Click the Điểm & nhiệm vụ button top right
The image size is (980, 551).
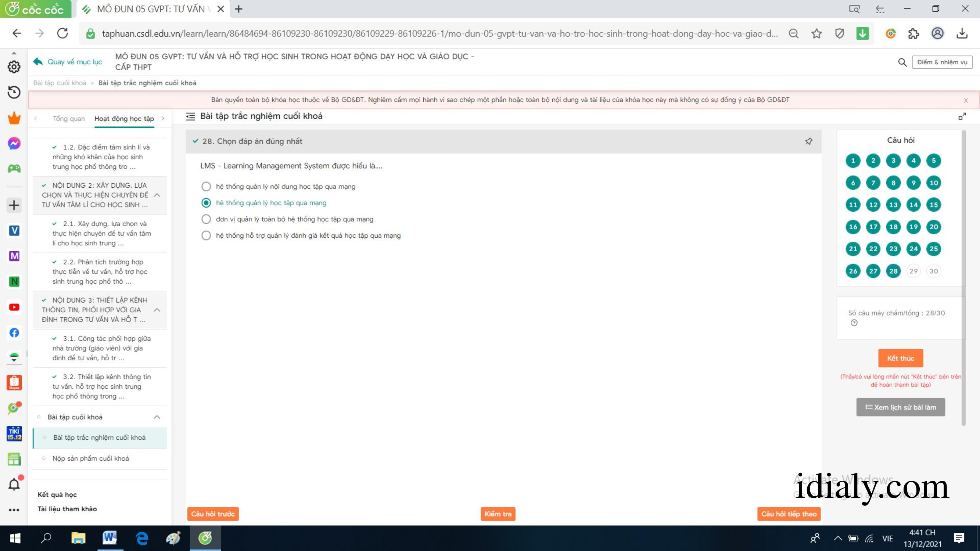[x=942, y=61]
